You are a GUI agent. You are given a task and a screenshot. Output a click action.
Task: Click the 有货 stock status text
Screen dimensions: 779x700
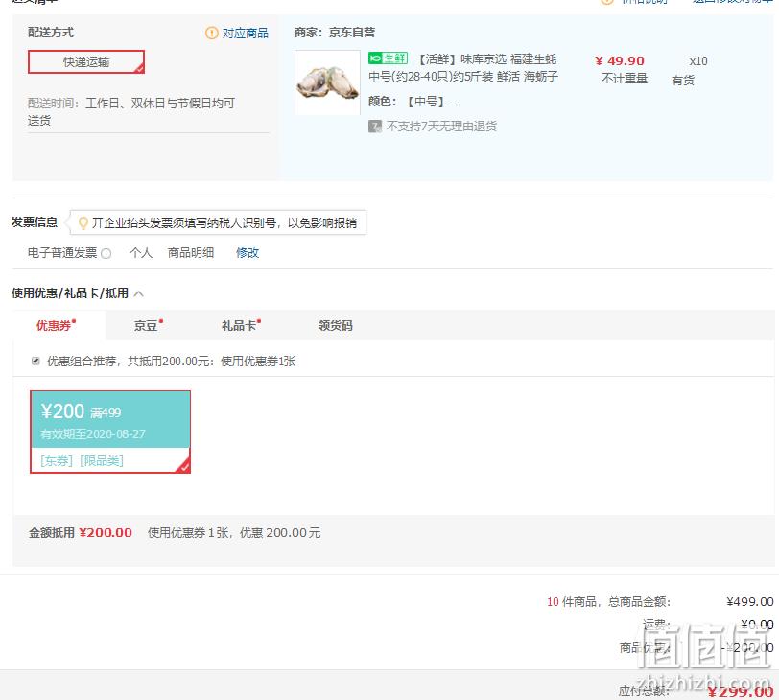(683, 80)
